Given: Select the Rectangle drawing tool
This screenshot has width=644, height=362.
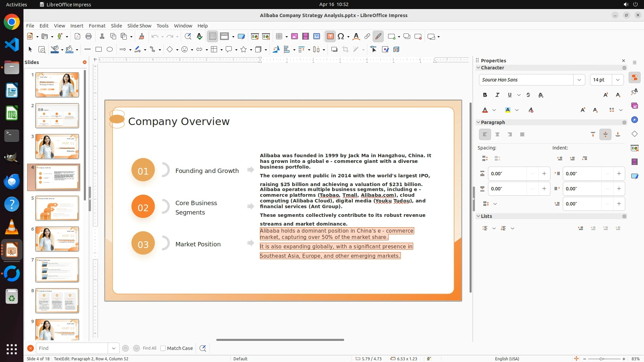Looking at the screenshot, I should click(98, 50).
